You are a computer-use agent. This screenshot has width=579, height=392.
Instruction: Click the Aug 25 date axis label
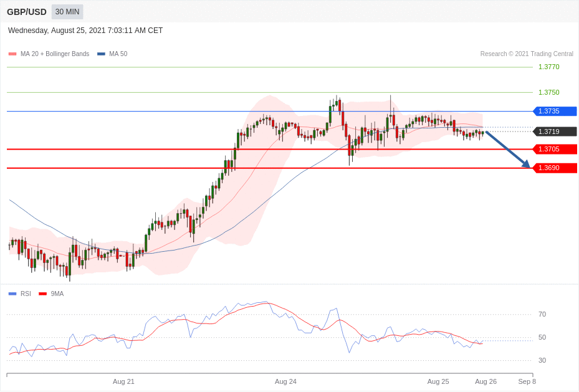[438, 381]
